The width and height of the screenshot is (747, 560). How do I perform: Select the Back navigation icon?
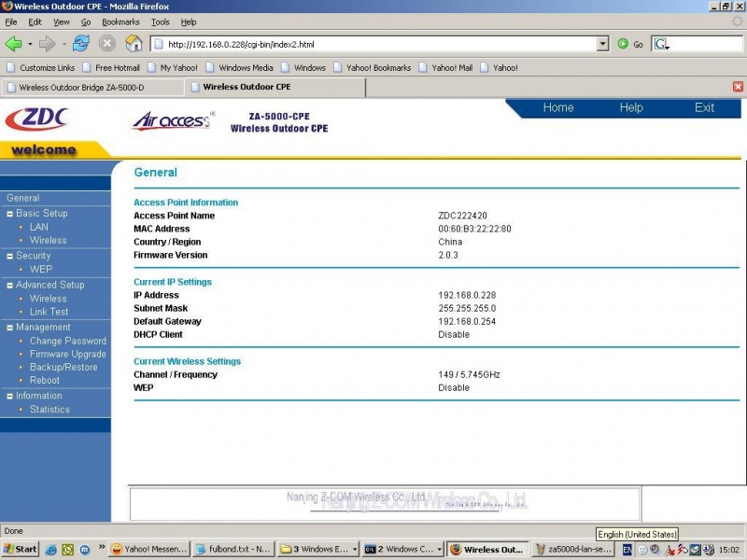pyautogui.click(x=14, y=42)
